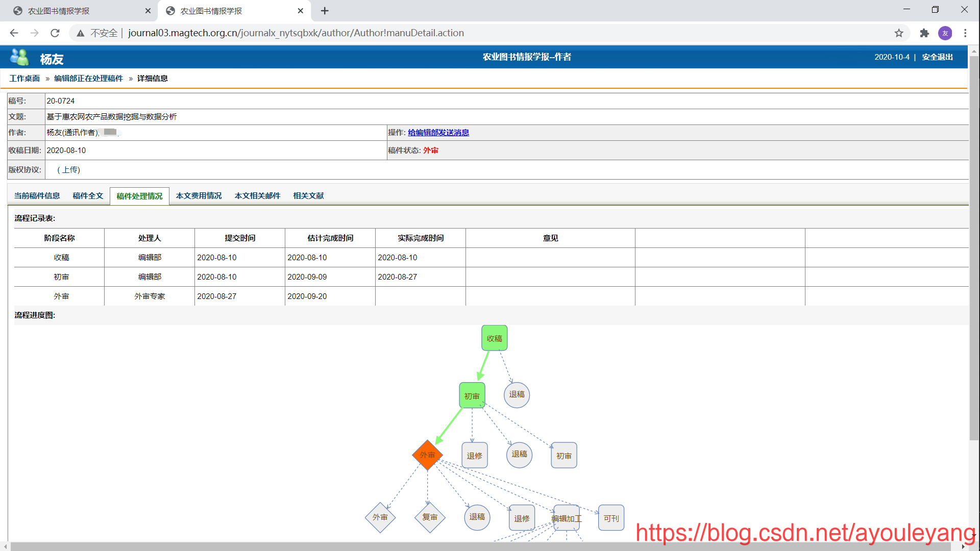Open 本文相关邮件 tab
Viewport: 980px width, 551px height.
[x=257, y=196]
